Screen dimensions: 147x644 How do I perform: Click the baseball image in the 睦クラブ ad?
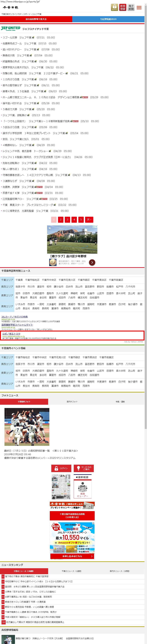(72, 239)
